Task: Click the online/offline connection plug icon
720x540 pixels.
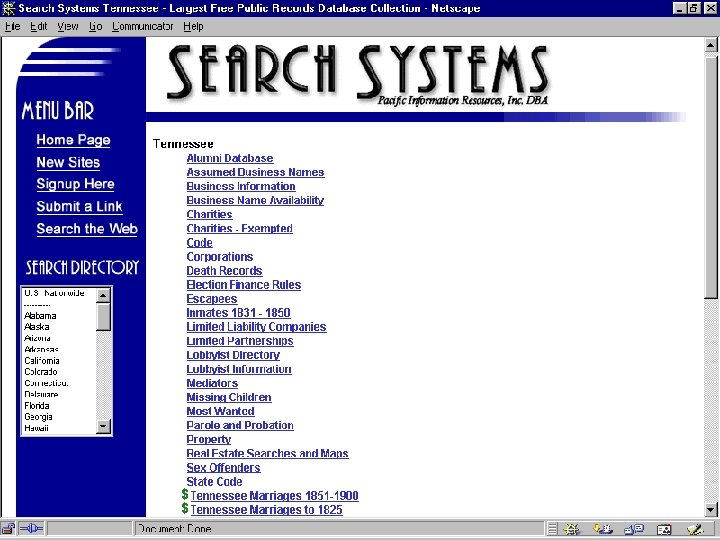Action: (x=31, y=529)
